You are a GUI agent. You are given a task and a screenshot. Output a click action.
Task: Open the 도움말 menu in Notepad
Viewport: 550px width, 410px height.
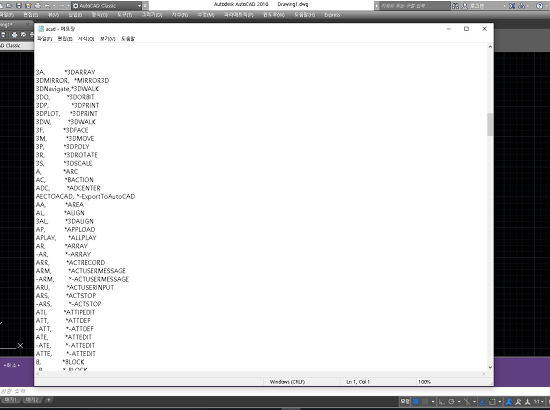point(128,39)
